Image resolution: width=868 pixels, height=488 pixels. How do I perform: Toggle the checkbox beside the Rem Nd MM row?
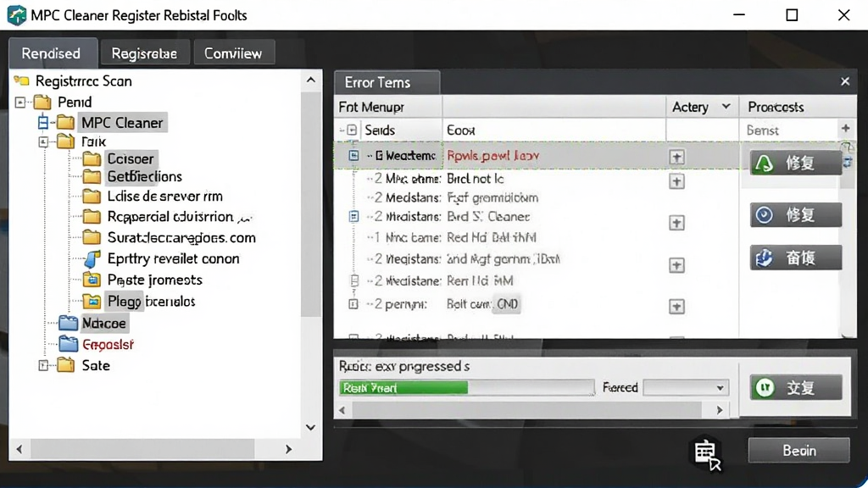[x=354, y=280]
